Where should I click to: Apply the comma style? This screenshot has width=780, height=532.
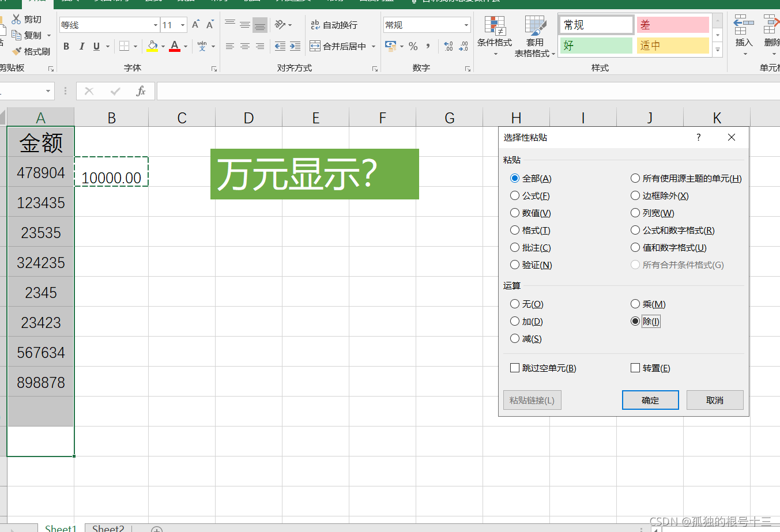428,46
